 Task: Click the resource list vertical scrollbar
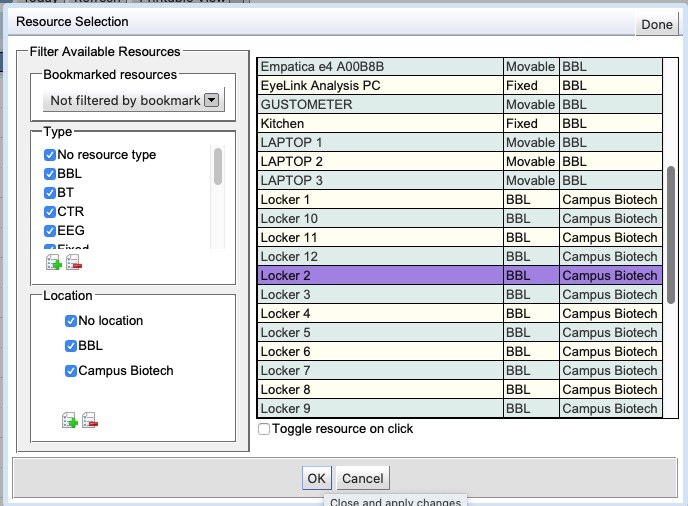(x=672, y=235)
